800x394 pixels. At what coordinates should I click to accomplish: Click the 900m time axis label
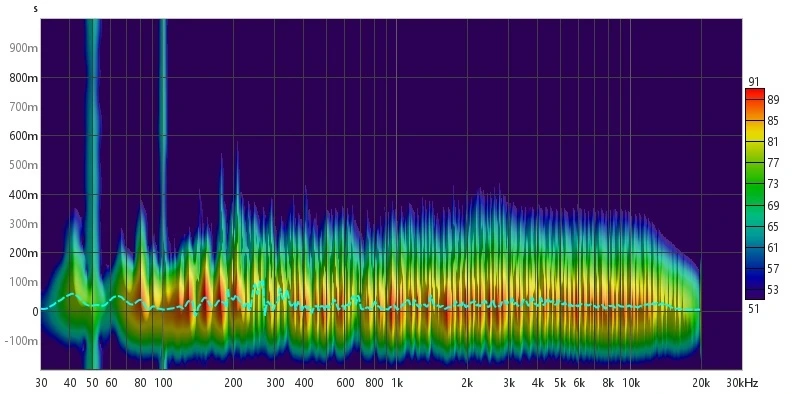click(23, 48)
